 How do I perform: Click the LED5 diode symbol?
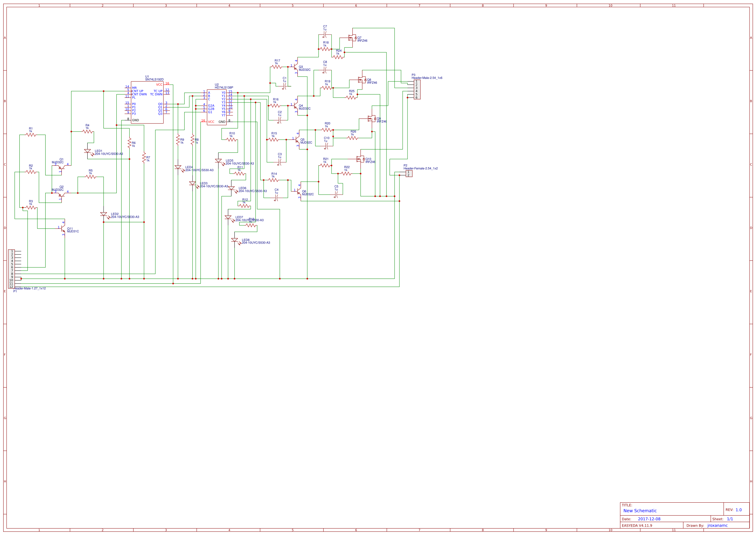pyautogui.click(x=218, y=161)
